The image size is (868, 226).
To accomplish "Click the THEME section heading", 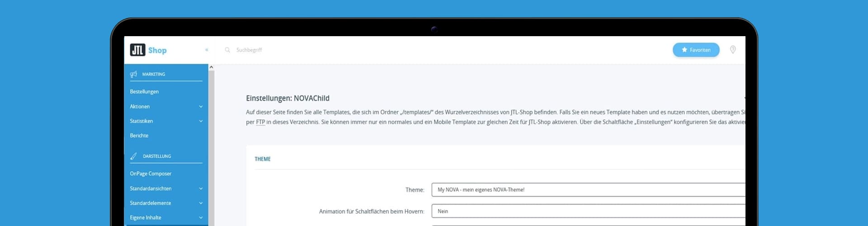I will point(263,159).
